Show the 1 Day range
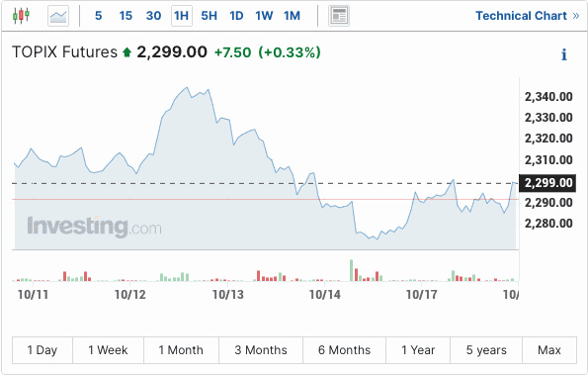This screenshot has width=588, height=375. coord(42,350)
